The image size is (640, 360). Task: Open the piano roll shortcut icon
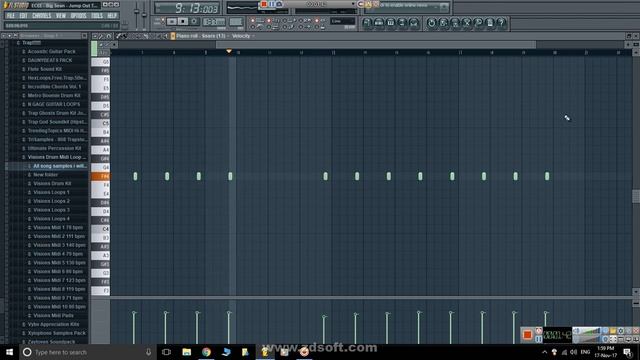(x=391, y=23)
